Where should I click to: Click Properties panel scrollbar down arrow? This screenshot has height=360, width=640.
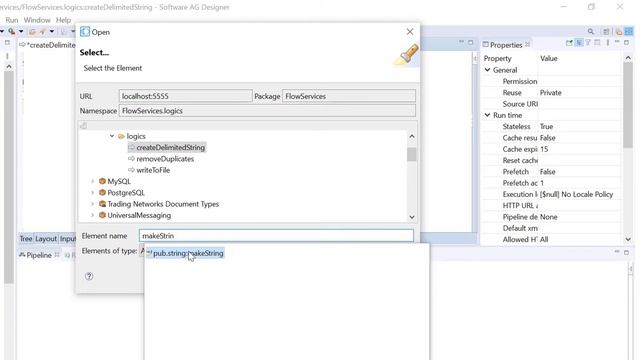628,239
